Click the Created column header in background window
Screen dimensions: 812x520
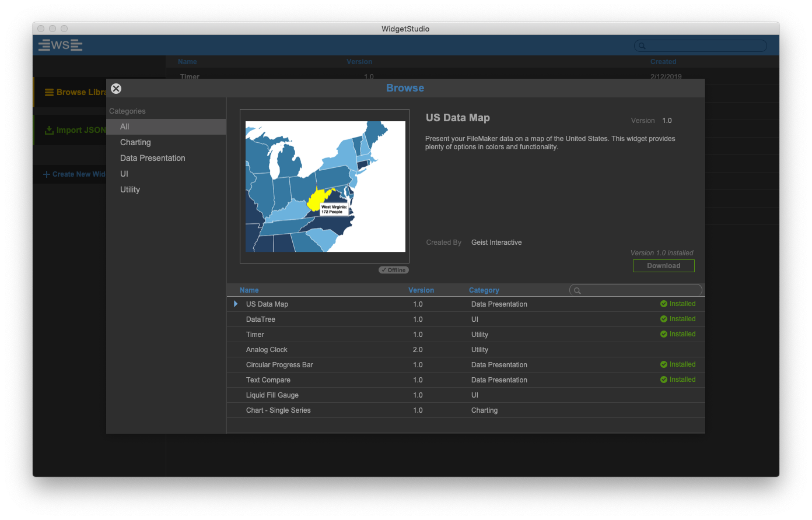click(x=663, y=62)
